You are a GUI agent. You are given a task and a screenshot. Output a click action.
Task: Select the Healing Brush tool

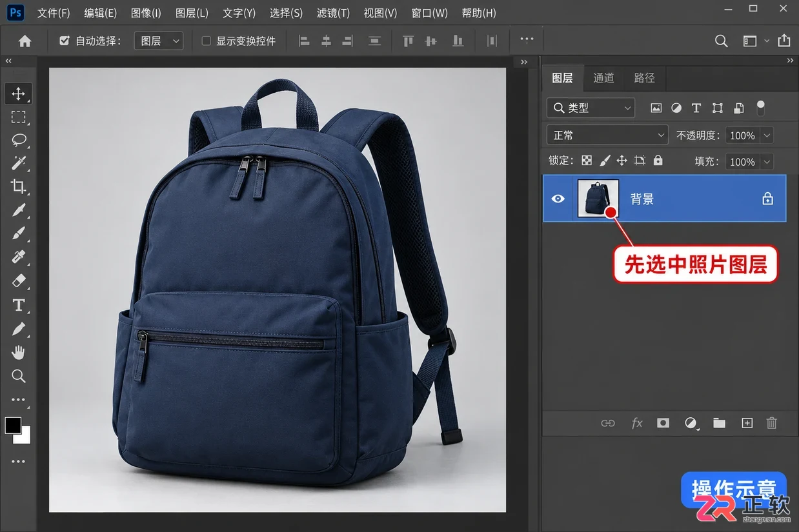18,257
